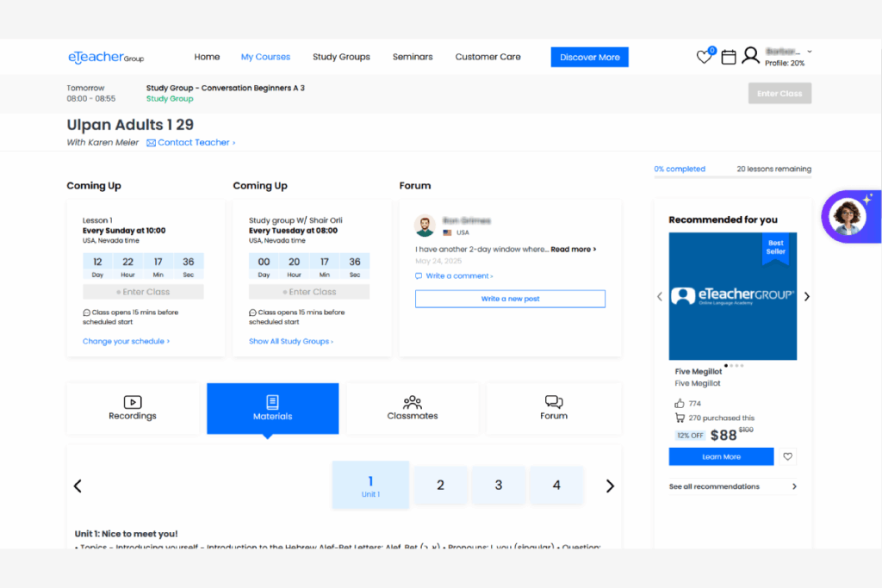Select Unit 1 tile
882x588 pixels.
(370, 486)
